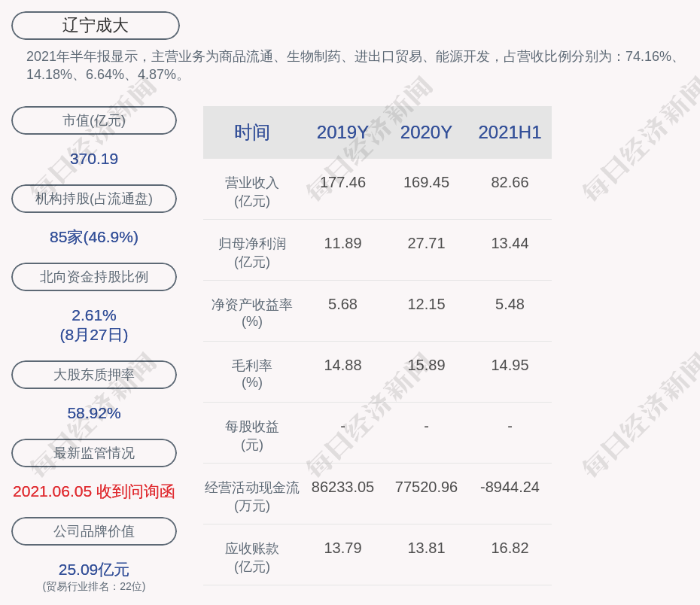Click the 毛利率(%) row label

coord(252,374)
